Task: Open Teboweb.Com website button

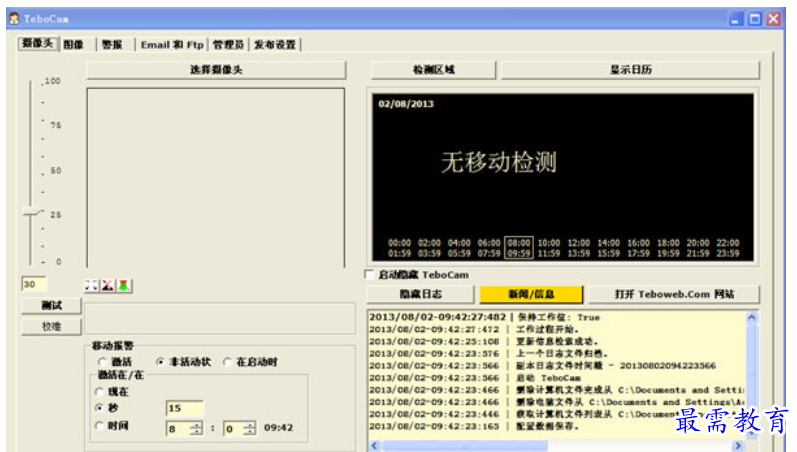Action: (x=674, y=294)
